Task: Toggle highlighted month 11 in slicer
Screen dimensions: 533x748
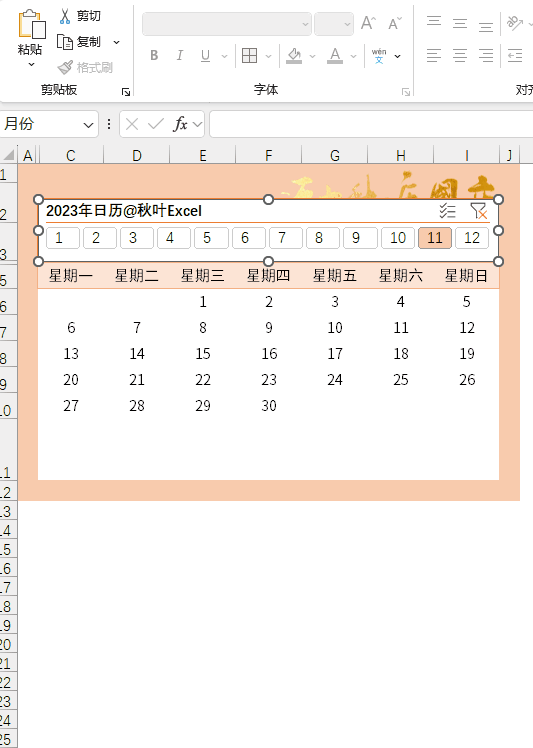Action: pos(435,238)
